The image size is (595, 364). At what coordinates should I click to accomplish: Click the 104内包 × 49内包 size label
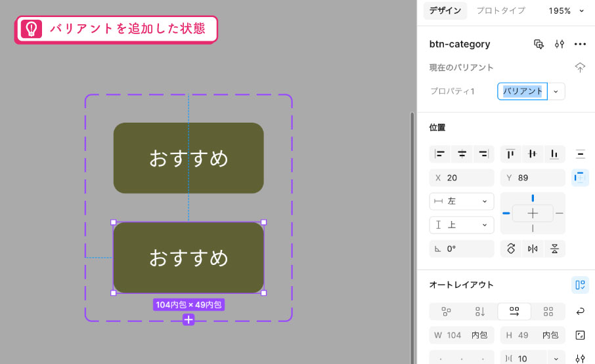(x=188, y=304)
